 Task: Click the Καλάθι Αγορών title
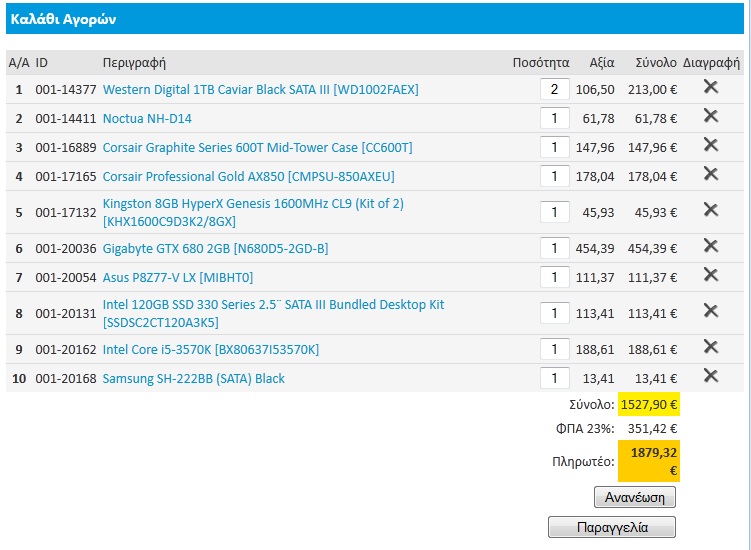coord(63,19)
